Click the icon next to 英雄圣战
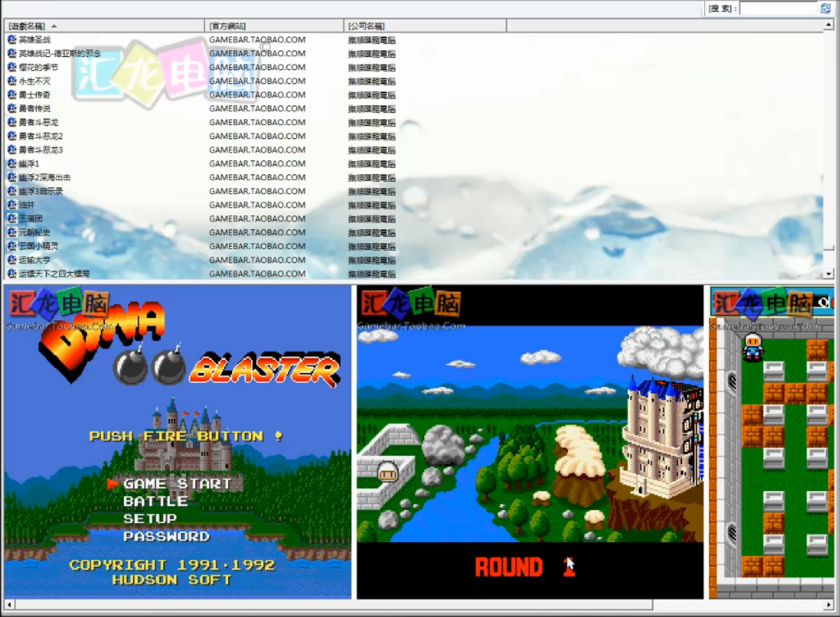This screenshot has width=840, height=617. 12,40
